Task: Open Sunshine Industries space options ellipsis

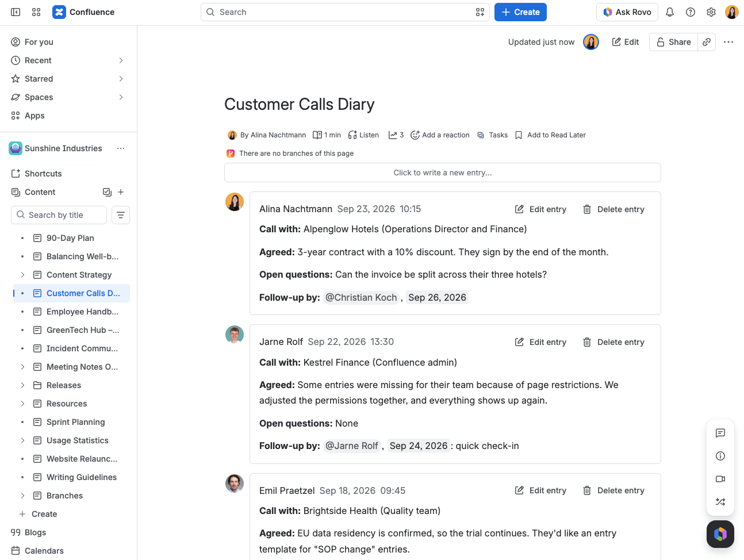Action: point(121,148)
